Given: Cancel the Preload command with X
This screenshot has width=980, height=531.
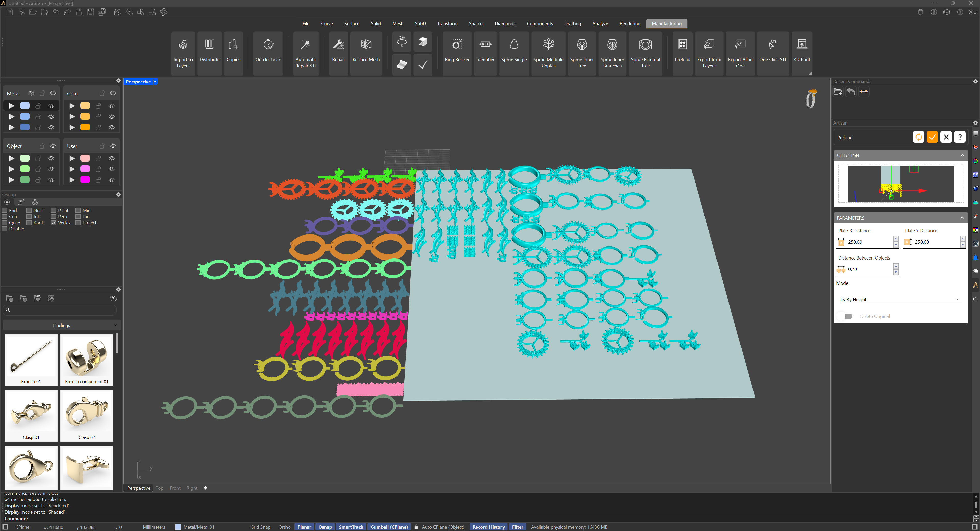Looking at the screenshot, I should (946, 137).
